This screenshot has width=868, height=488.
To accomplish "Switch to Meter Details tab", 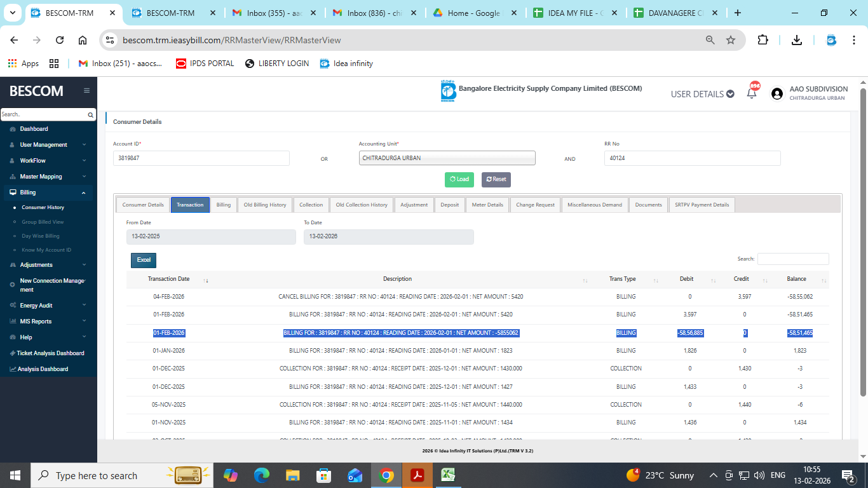I will [487, 205].
